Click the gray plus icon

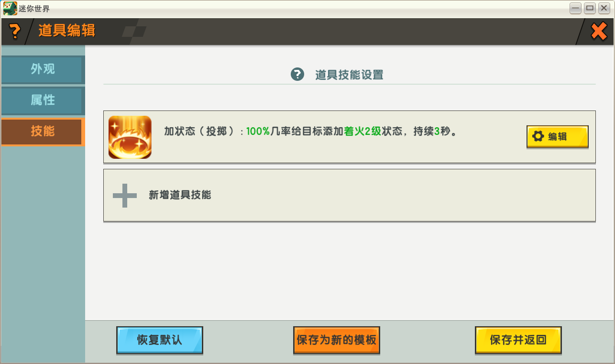125,195
